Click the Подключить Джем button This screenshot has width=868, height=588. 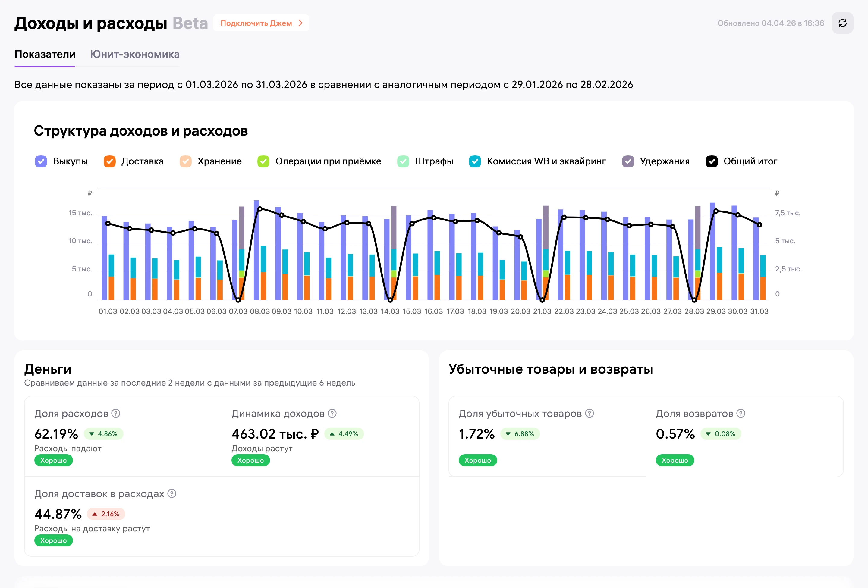pyautogui.click(x=261, y=23)
